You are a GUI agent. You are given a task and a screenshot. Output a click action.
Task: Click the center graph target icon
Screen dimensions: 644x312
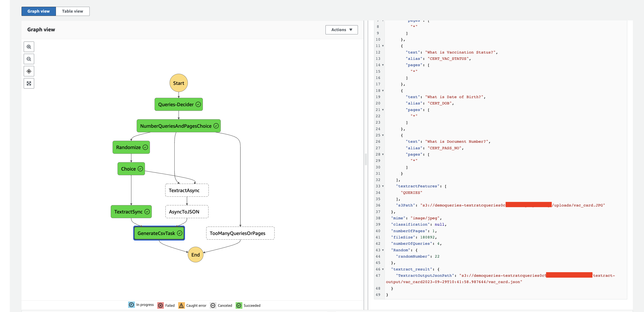(x=29, y=71)
